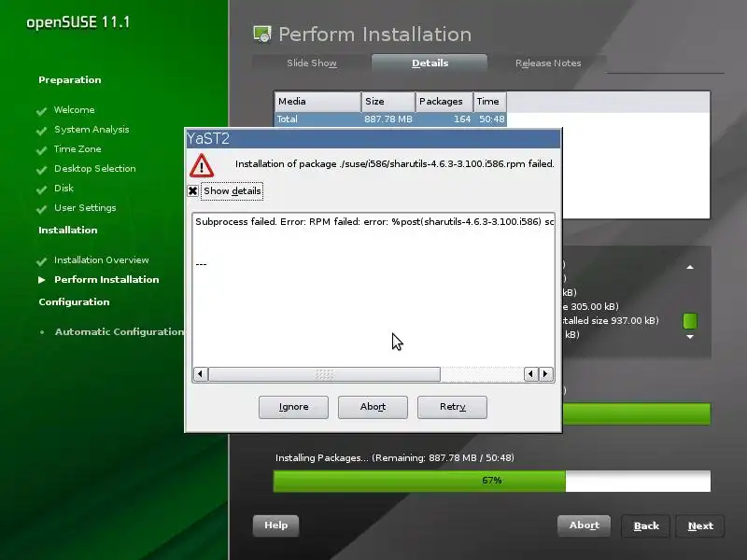Click the checkmark icon beside User Settings
747x560 pixels.
click(x=41, y=208)
